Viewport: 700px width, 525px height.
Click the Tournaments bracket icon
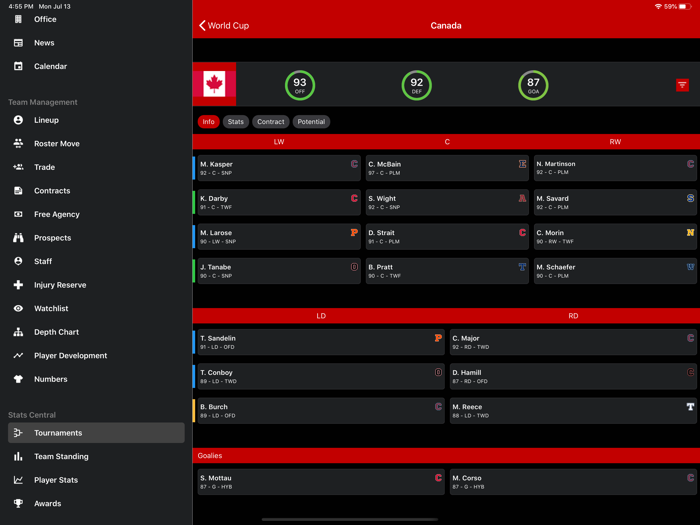[x=18, y=433]
